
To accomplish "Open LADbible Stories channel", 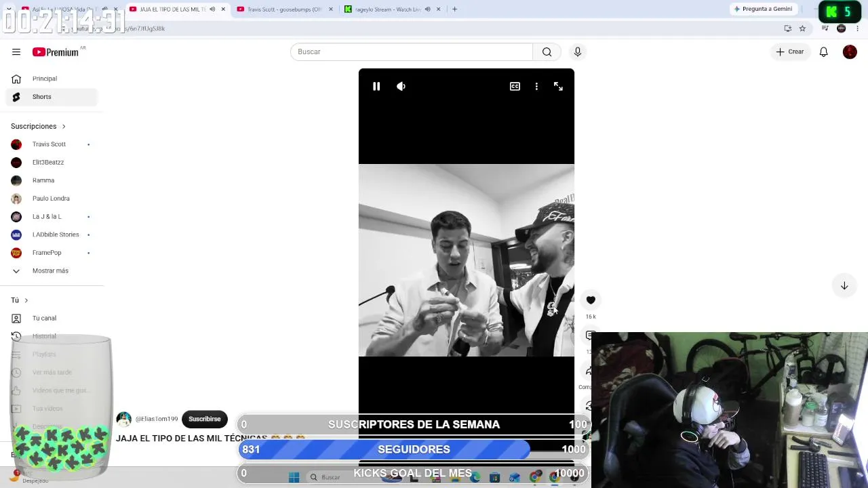I will pos(52,235).
